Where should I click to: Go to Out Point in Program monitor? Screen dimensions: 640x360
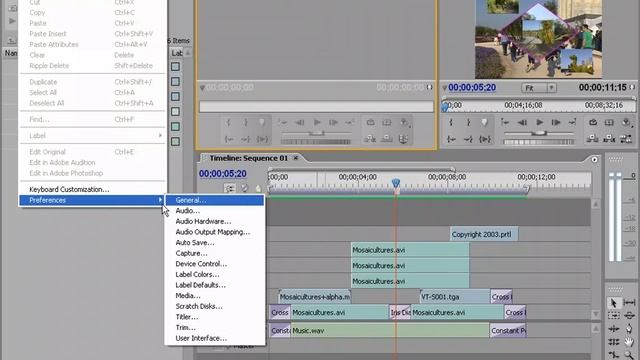point(468,139)
